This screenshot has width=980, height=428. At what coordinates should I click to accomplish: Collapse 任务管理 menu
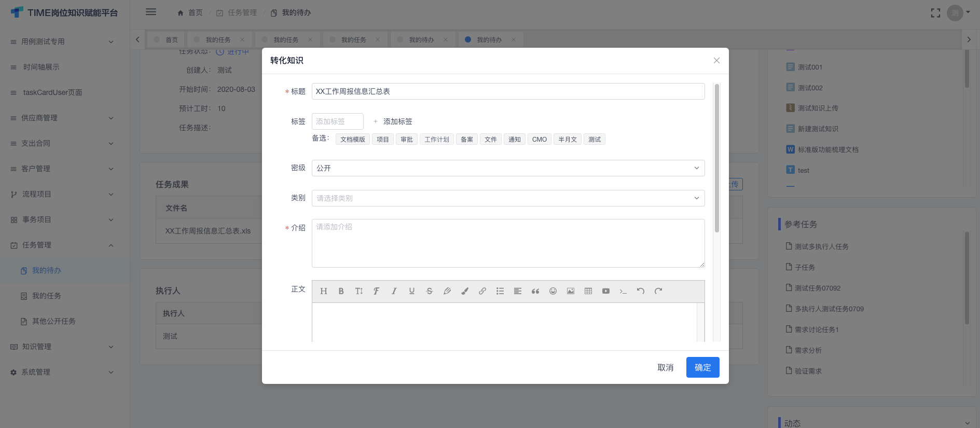tap(65, 245)
